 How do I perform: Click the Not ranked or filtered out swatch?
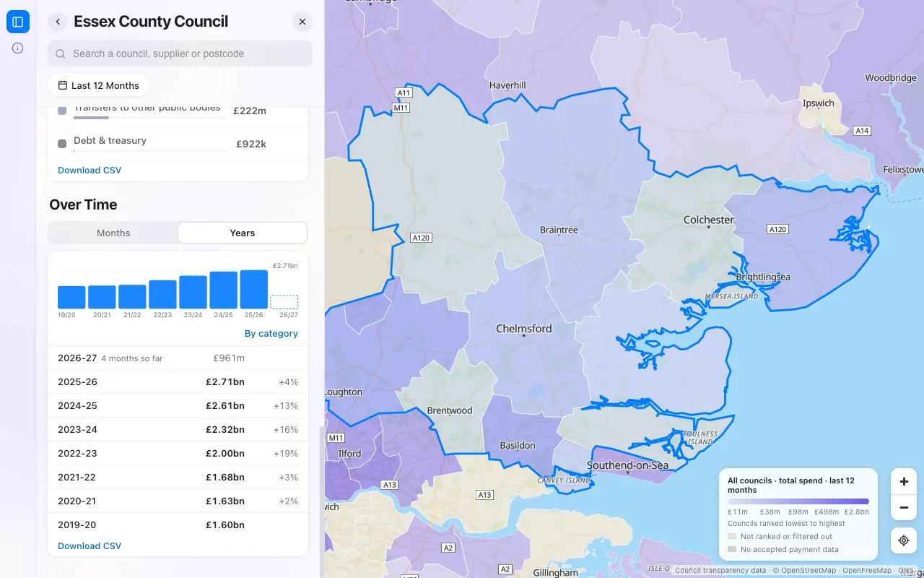coord(732,537)
